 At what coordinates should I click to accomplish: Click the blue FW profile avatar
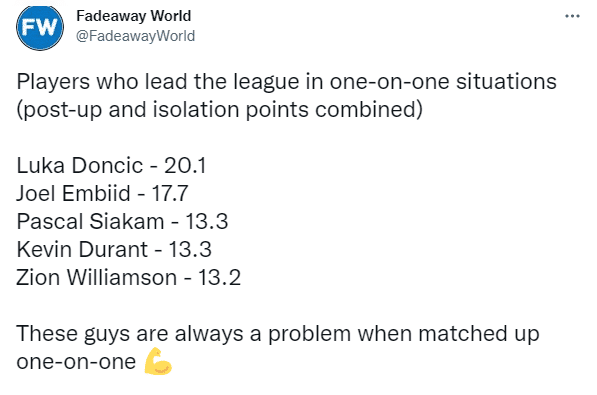pyautogui.click(x=40, y=28)
